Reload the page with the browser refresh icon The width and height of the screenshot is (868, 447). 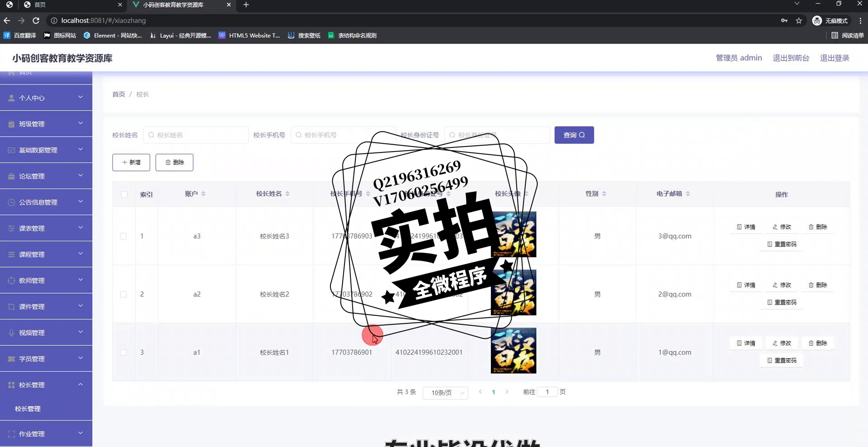[36, 21]
